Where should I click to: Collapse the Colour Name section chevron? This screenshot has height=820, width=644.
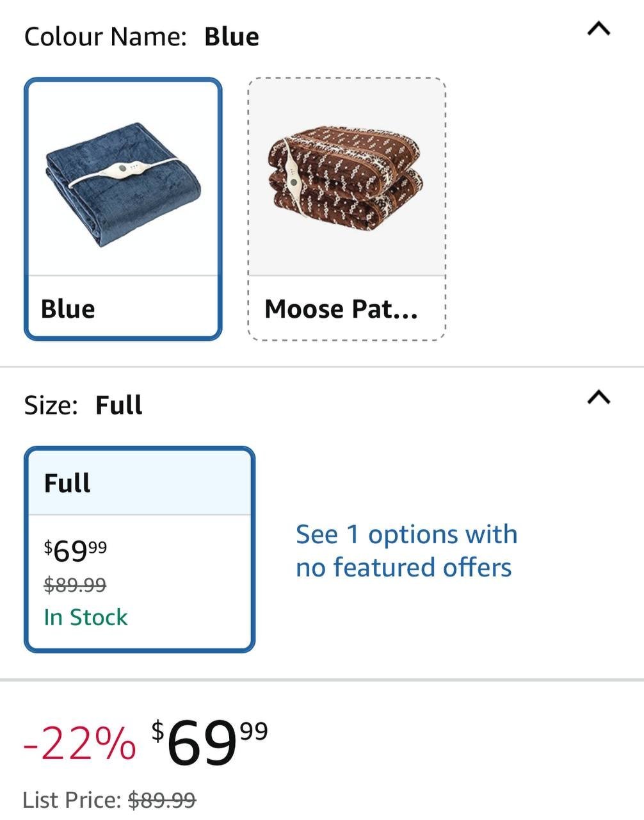(599, 29)
